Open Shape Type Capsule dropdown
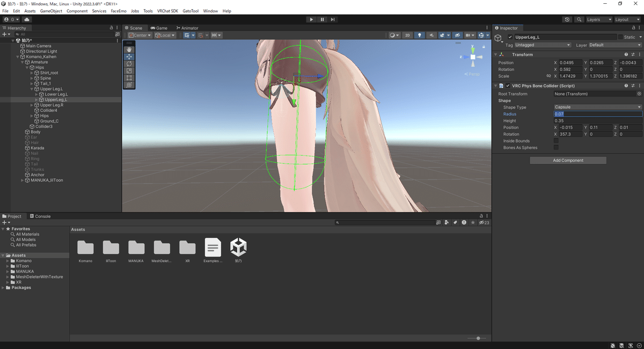 coord(598,107)
